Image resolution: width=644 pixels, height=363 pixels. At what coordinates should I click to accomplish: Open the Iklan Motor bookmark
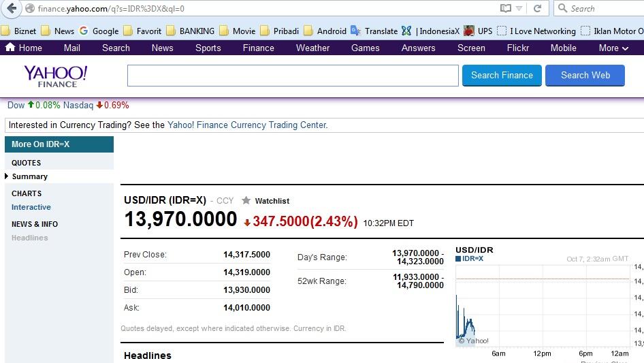[612, 31]
